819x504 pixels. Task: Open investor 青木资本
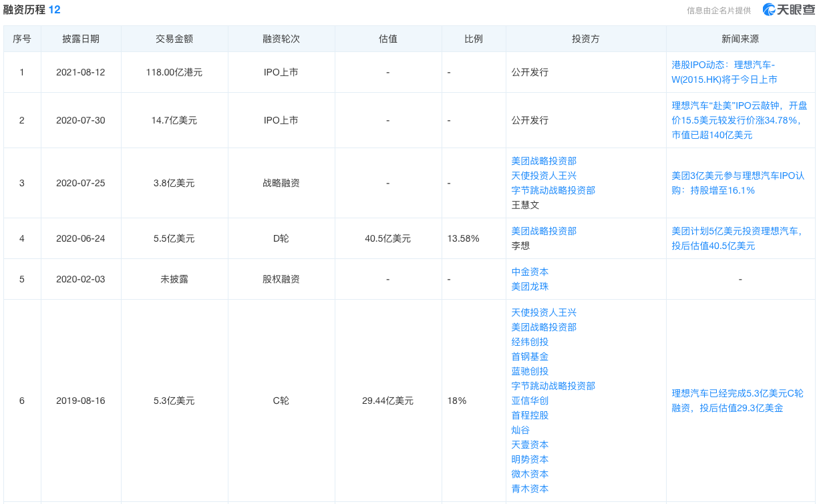coord(530,489)
